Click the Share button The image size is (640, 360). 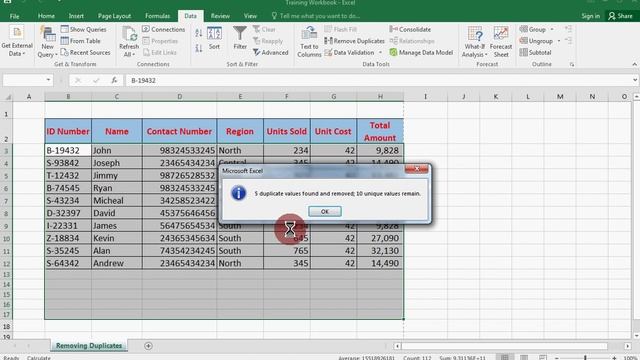tap(620, 16)
